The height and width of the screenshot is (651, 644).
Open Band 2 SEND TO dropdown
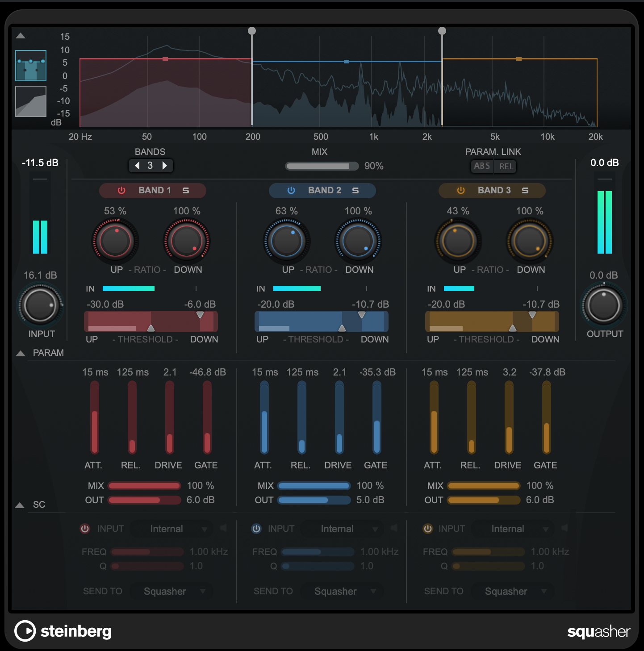click(342, 592)
